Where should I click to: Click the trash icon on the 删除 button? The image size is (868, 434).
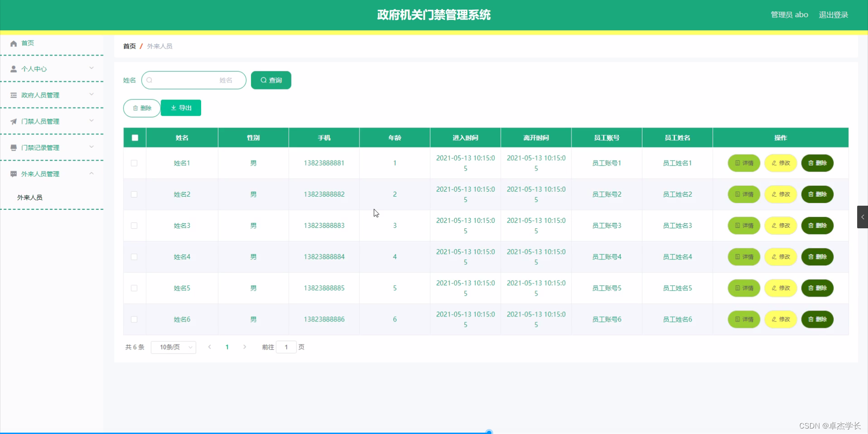pos(136,108)
